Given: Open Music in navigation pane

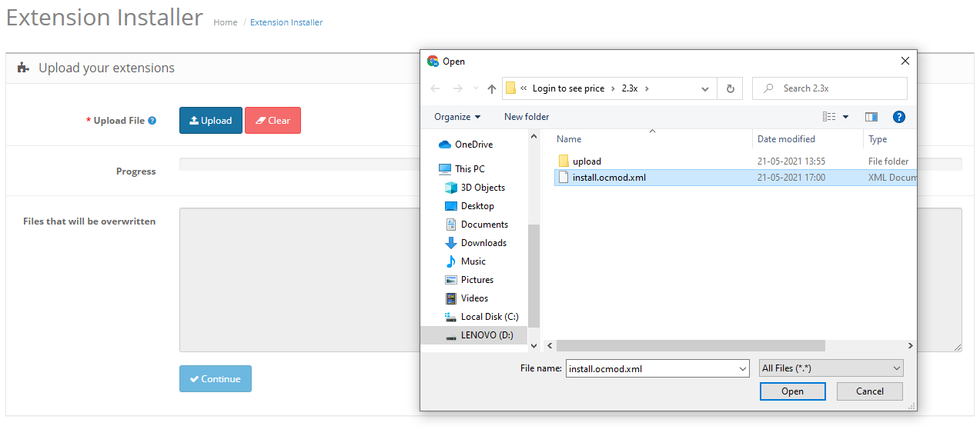Looking at the screenshot, I should [473, 261].
